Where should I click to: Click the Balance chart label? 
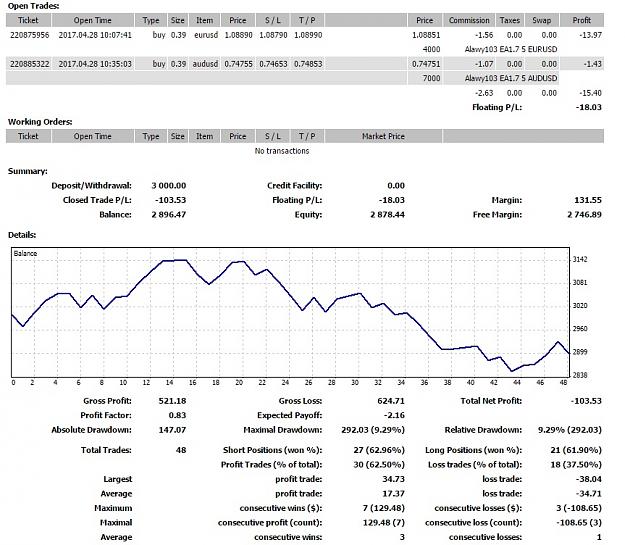click(25, 254)
